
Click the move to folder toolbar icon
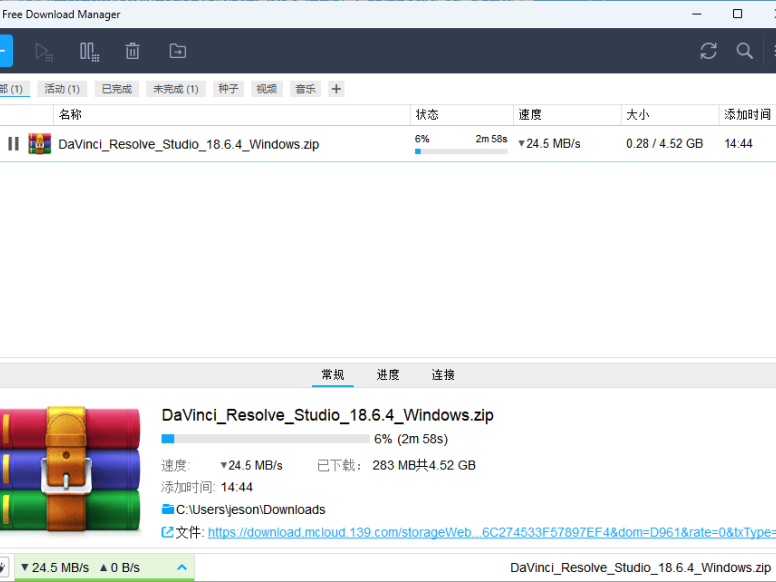click(178, 51)
